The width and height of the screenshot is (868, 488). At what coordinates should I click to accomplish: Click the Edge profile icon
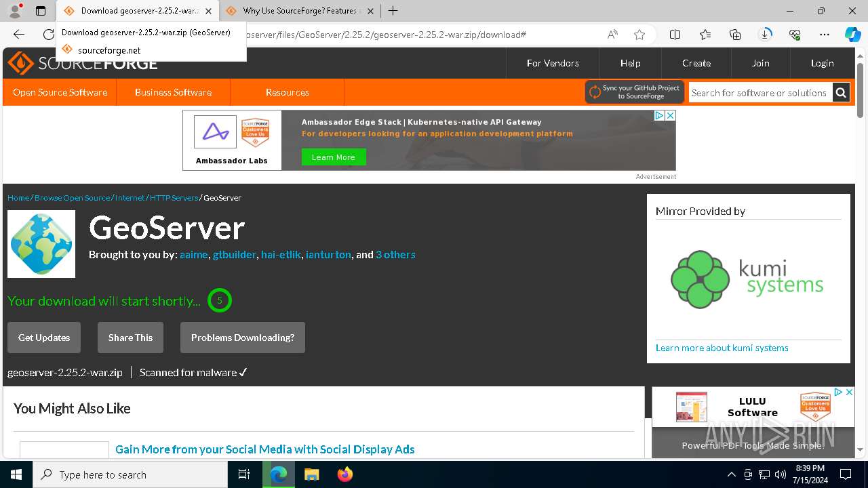[15, 11]
